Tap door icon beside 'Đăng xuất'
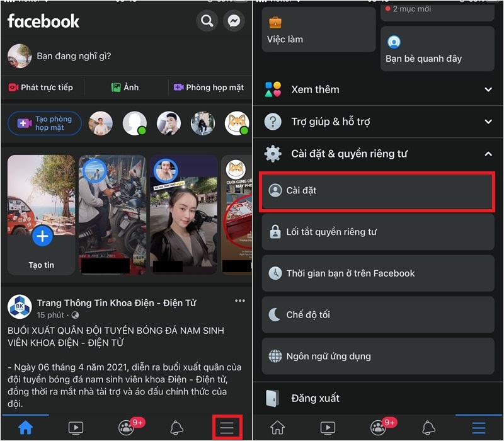 pyautogui.click(x=273, y=399)
